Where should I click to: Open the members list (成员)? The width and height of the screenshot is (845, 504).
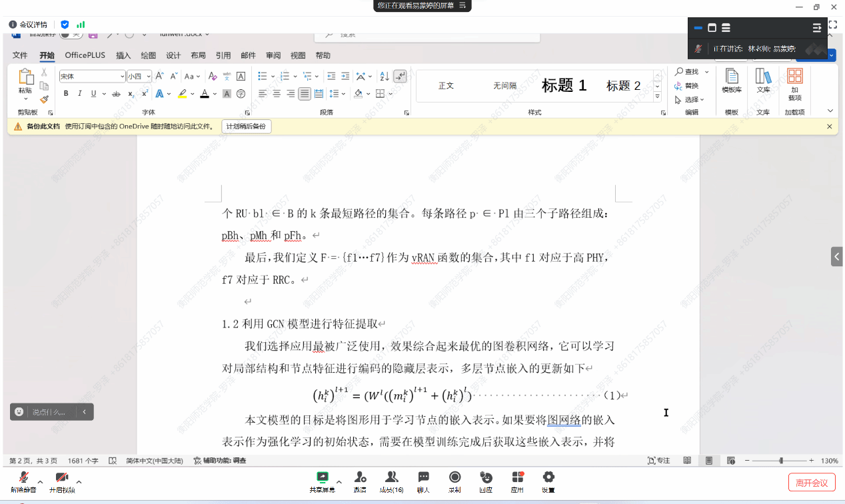click(392, 481)
